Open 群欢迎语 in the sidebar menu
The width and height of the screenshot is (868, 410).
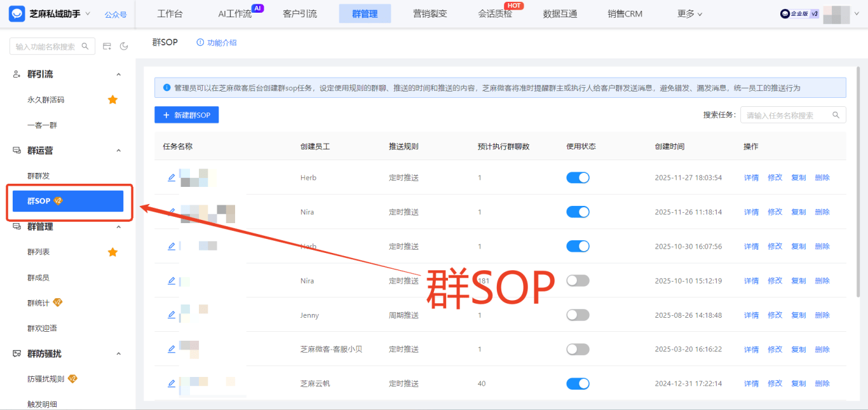pyautogui.click(x=43, y=329)
